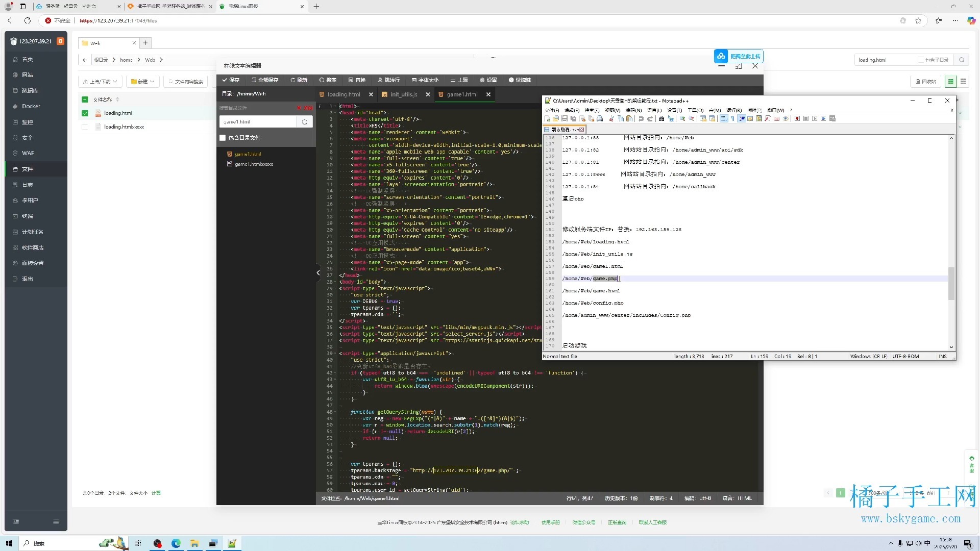Click the Monitor (监控) sidebar icon
This screenshot has width=980, height=551.
coord(15,122)
